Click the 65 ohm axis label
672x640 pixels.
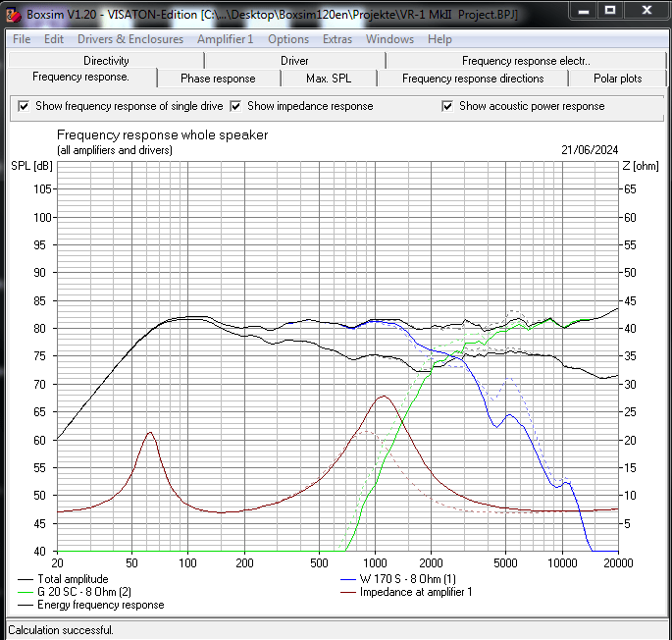click(x=630, y=189)
